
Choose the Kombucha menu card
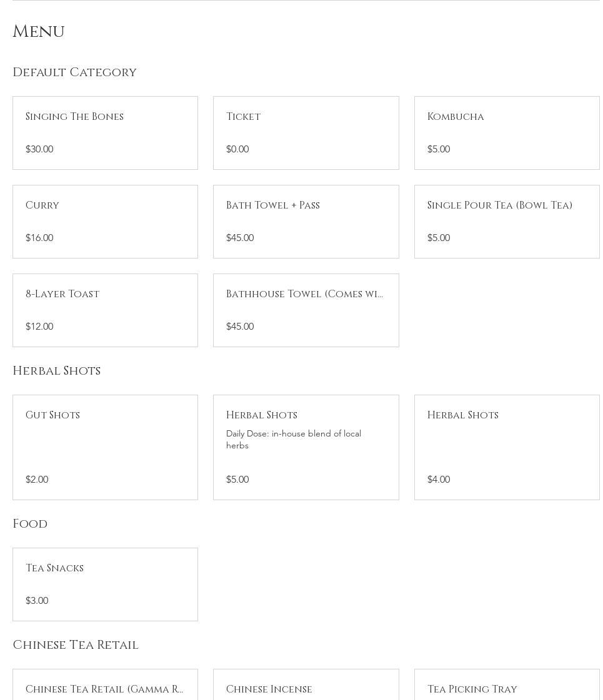pyautogui.click(x=506, y=132)
